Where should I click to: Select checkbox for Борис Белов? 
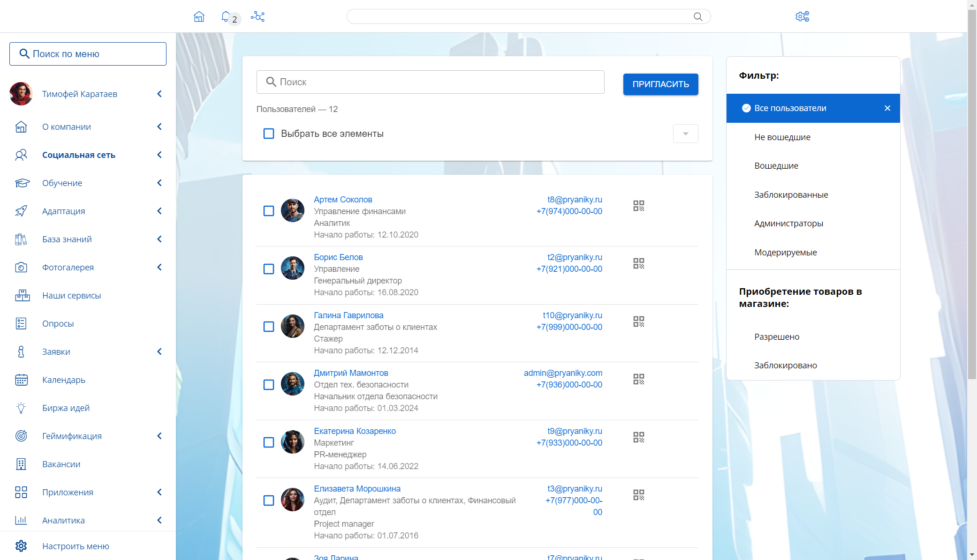tap(269, 269)
